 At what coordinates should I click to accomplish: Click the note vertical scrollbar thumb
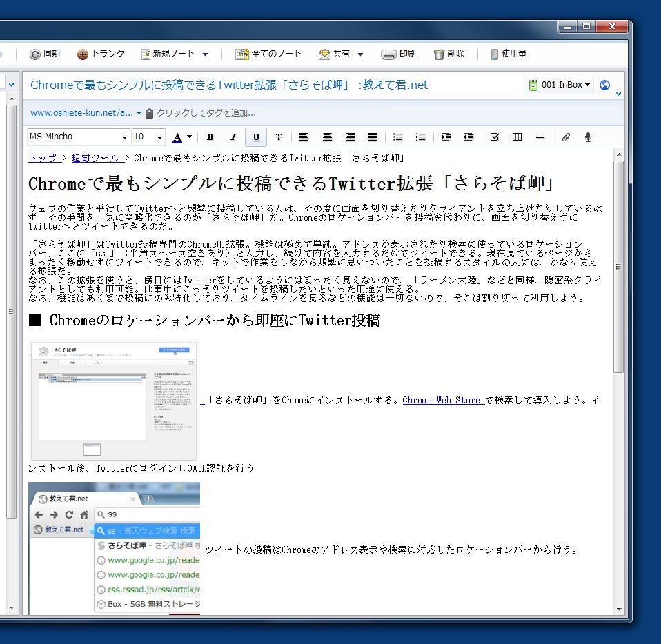619,267
